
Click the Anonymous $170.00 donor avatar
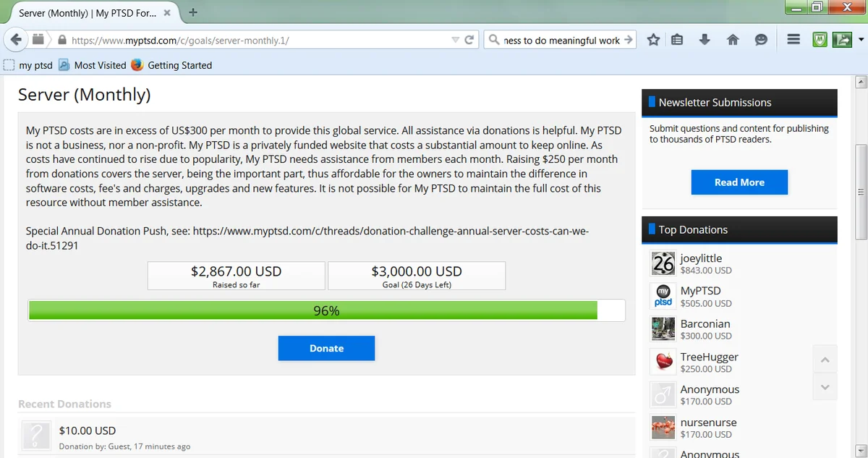click(663, 394)
